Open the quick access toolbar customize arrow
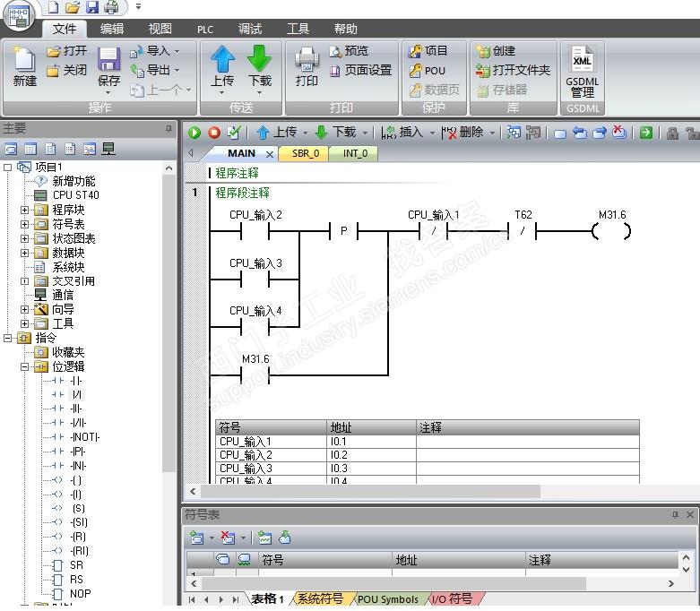The image size is (700, 611). pos(138,6)
